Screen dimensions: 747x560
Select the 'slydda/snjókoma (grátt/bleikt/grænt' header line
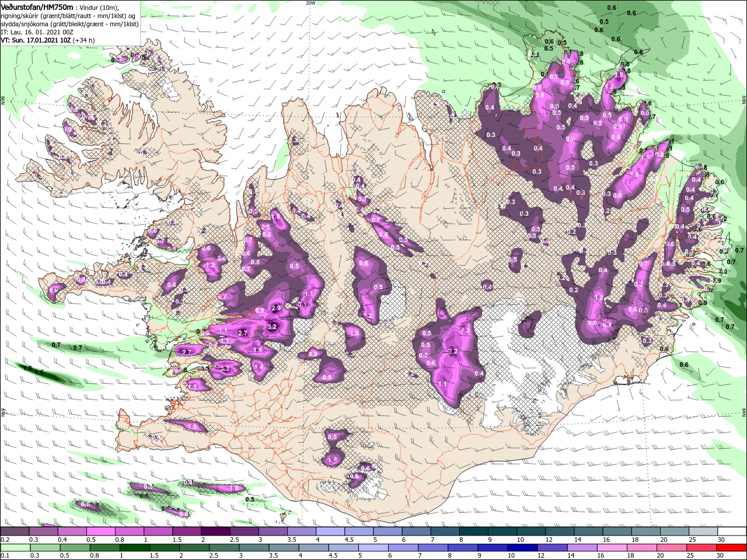[68, 24]
